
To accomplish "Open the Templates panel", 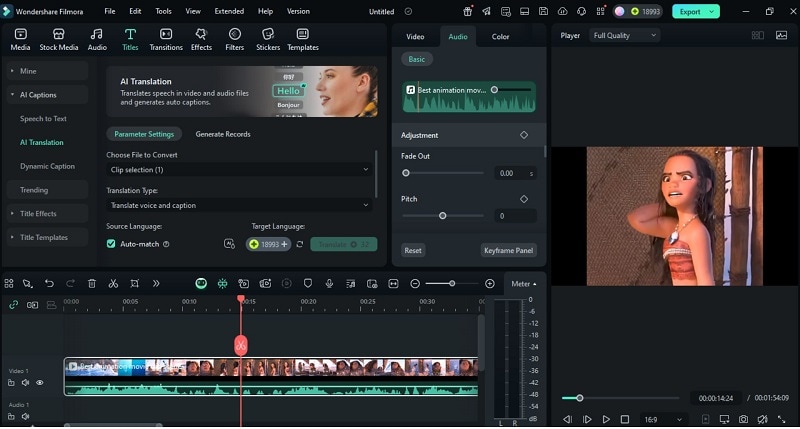I will (303, 39).
